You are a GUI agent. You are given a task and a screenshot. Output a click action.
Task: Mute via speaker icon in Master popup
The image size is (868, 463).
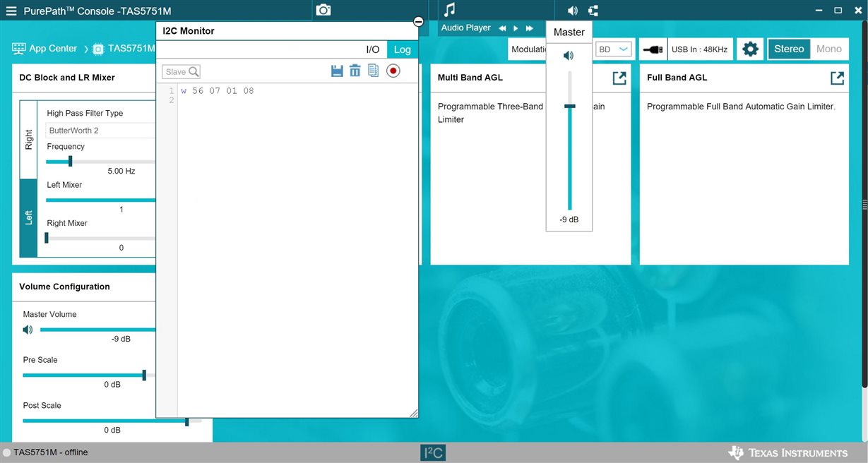pos(569,55)
